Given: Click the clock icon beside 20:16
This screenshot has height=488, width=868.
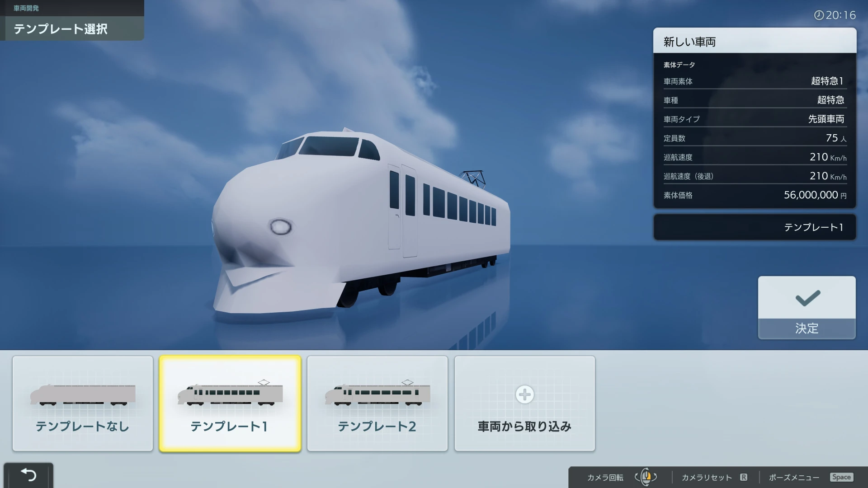Looking at the screenshot, I should [819, 15].
